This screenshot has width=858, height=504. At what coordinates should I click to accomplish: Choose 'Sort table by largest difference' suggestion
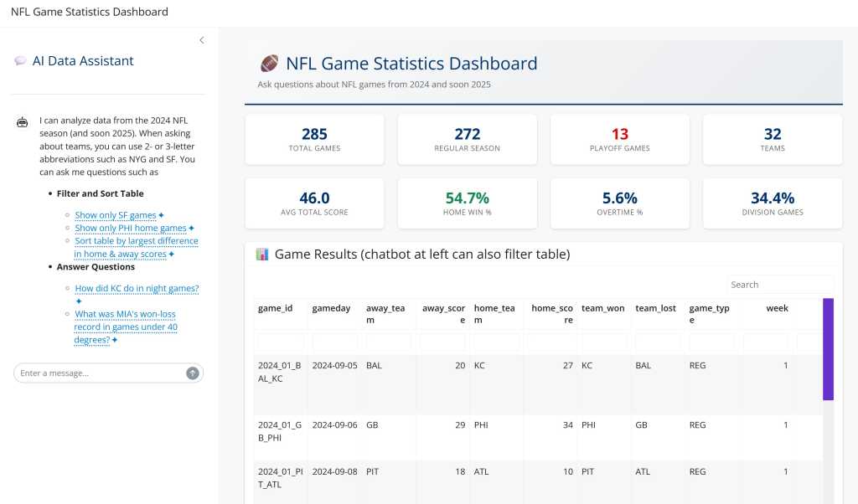pos(136,241)
